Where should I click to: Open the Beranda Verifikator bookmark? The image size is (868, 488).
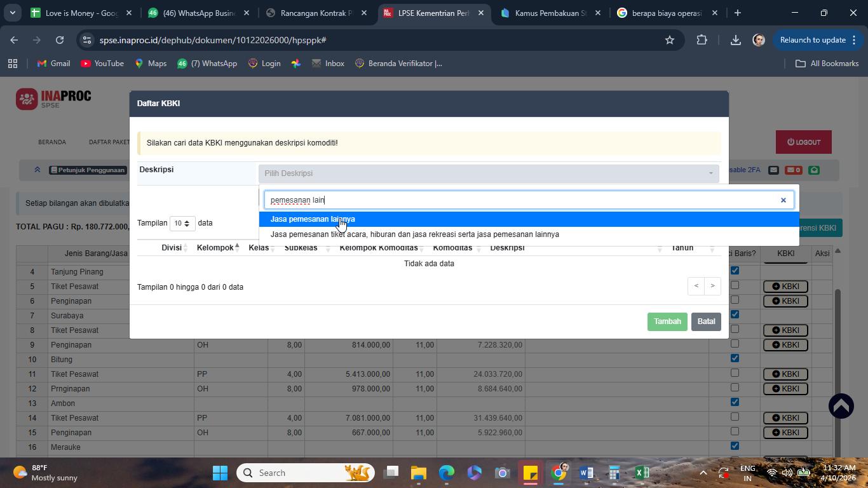pyautogui.click(x=398, y=64)
